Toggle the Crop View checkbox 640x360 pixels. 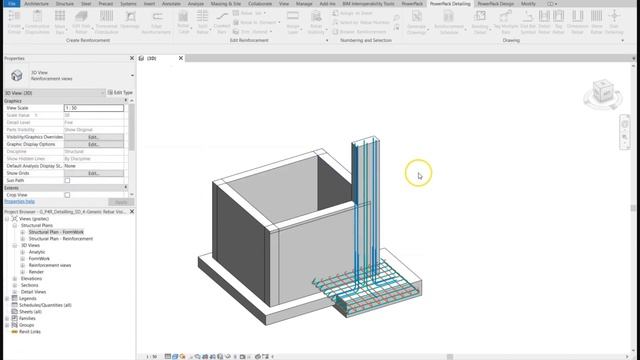tap(67, 195)
